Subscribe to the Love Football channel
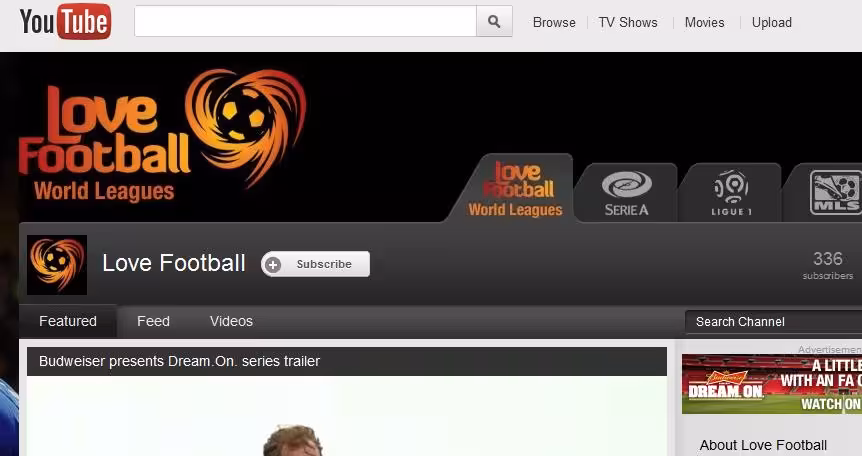 [x=316, y=264]
